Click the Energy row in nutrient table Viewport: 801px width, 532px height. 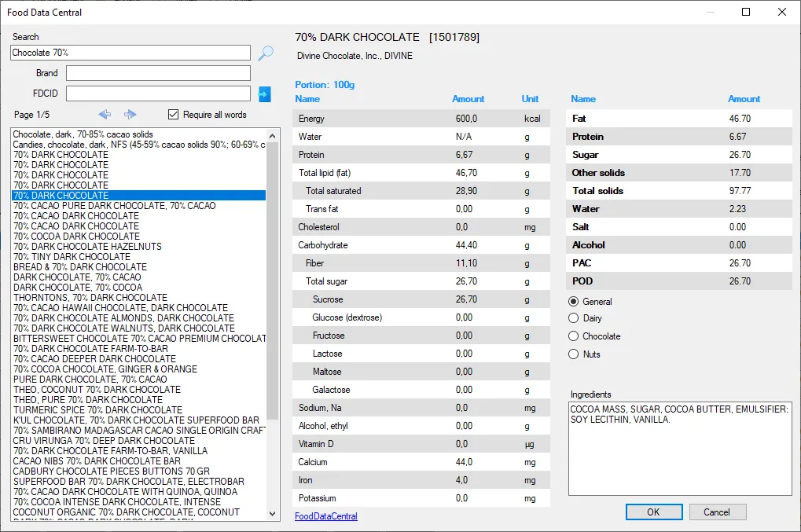[421, 119]
